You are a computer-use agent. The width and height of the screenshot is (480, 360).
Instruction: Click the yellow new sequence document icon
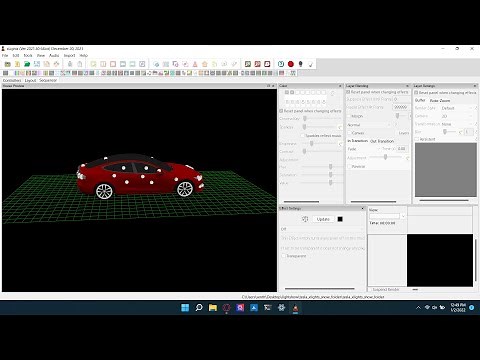(x=17, y=64)
